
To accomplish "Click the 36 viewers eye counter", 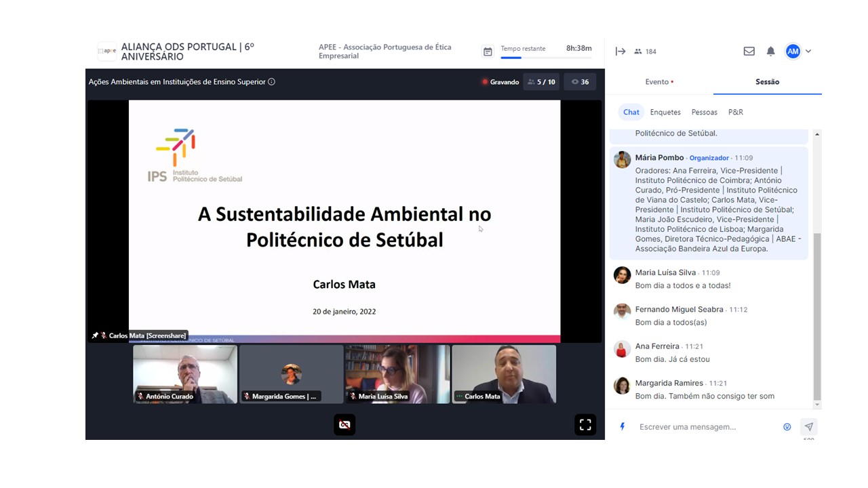I will [580, 82].
